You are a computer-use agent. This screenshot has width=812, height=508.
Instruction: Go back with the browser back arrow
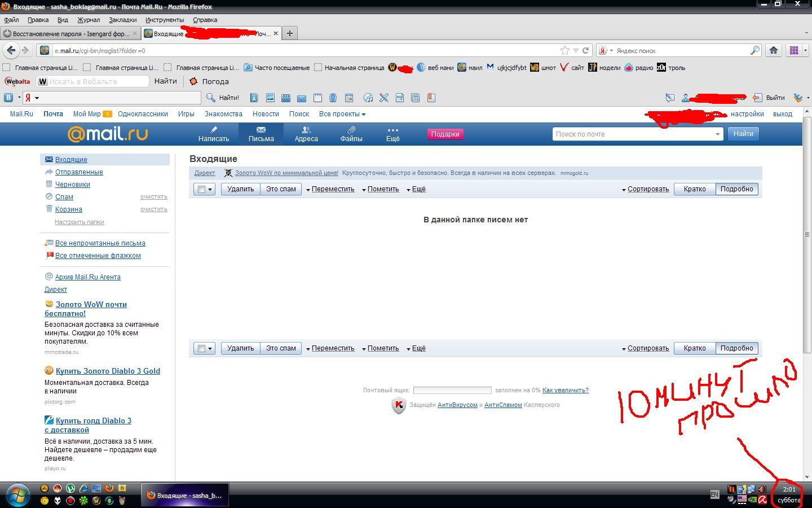11,50
